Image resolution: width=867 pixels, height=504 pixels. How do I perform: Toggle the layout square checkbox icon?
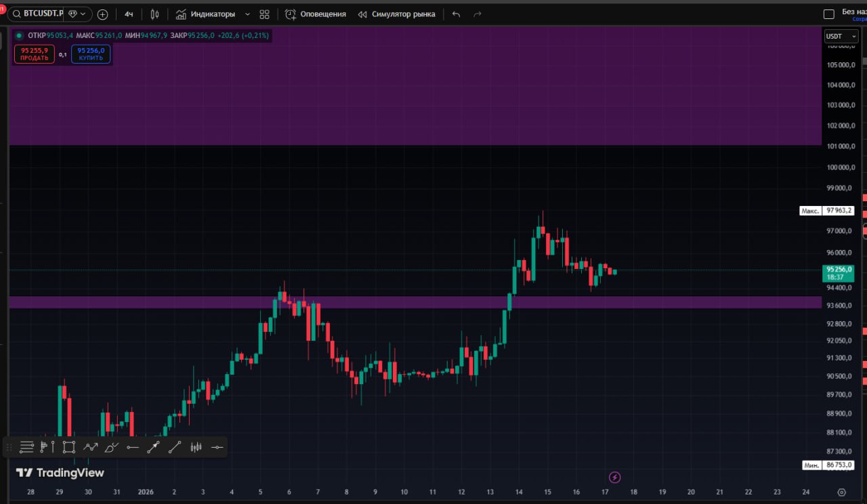tap(828, 14)
